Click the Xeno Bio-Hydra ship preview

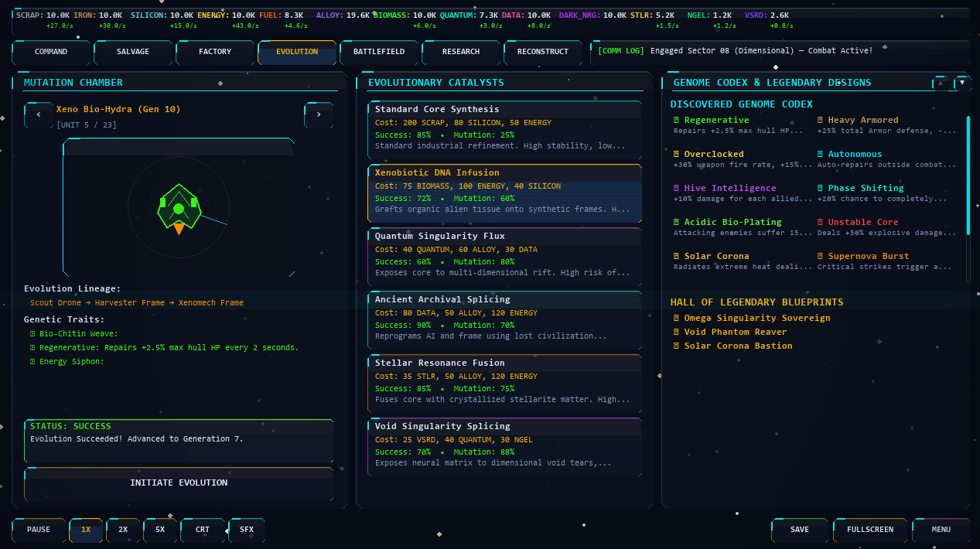point(179,207)
